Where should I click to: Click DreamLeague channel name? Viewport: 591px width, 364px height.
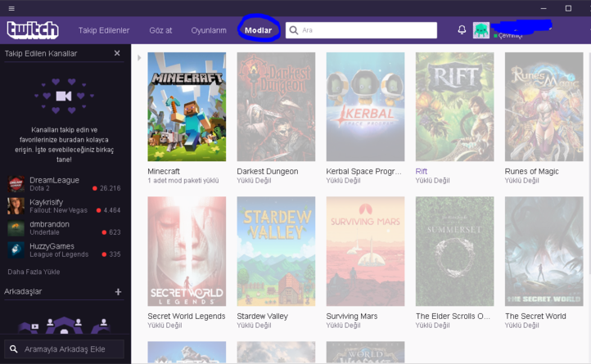click(x=54, y=180)
